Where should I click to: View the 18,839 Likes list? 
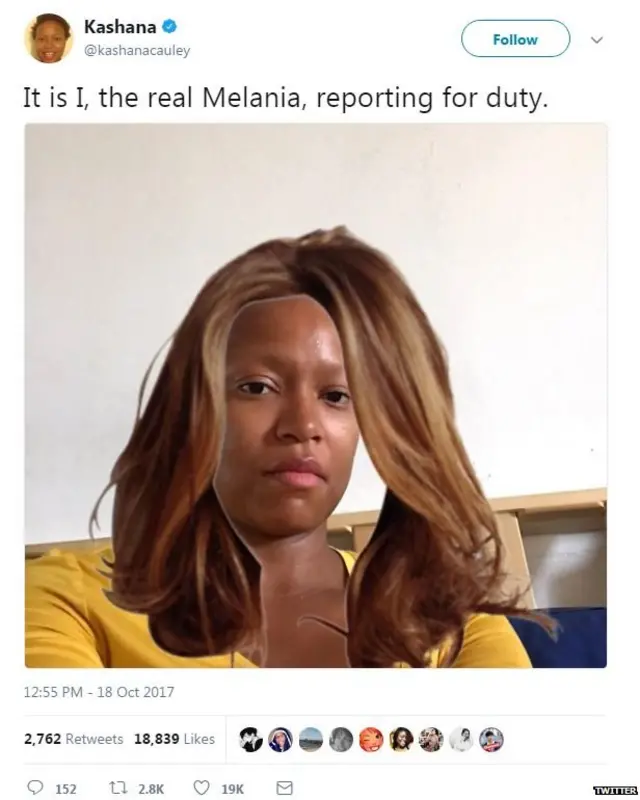[175, 739]
